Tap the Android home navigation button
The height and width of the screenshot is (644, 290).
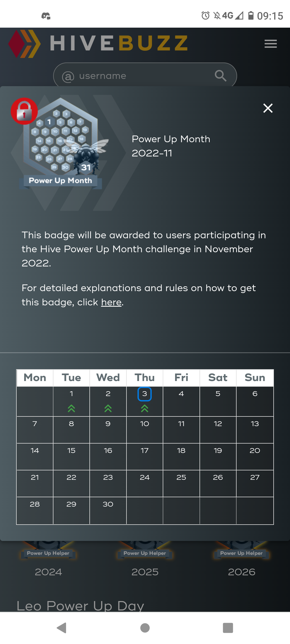click(145, 628)
